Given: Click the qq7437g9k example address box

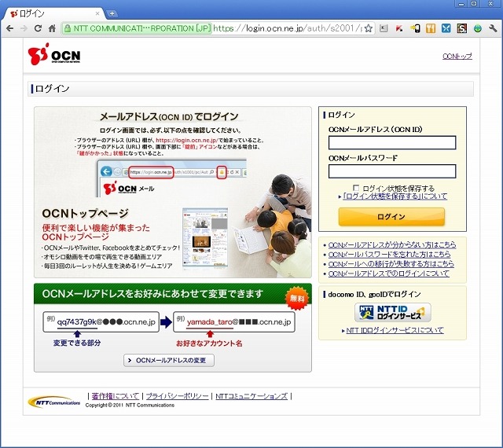Looking at the screenshot, I should pos(101,322).
